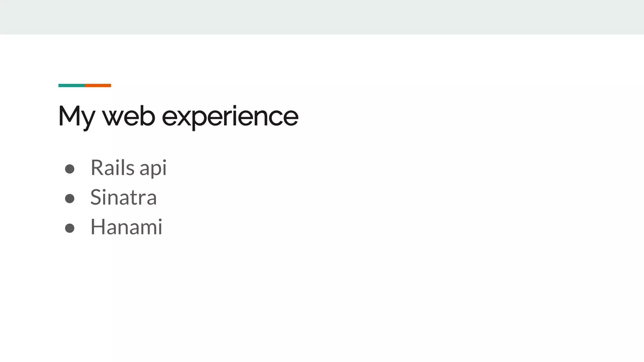Click the word "api" in the first bullet

click(x=153, y=168)
